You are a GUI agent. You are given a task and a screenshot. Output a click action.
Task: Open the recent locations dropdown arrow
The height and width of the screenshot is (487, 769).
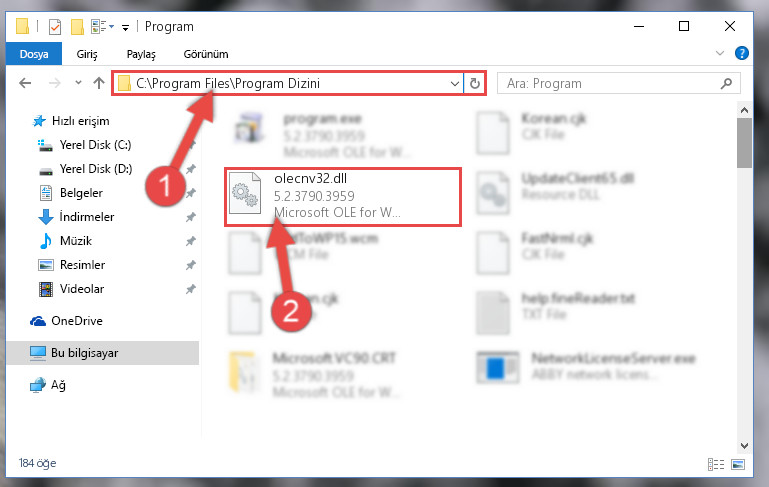(78, 82)
